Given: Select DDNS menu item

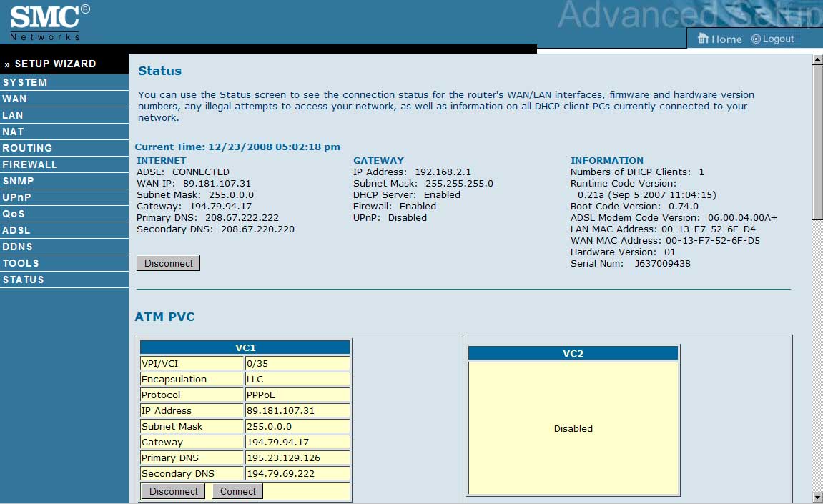Looking at the screenshot, I should click(17, 247).
